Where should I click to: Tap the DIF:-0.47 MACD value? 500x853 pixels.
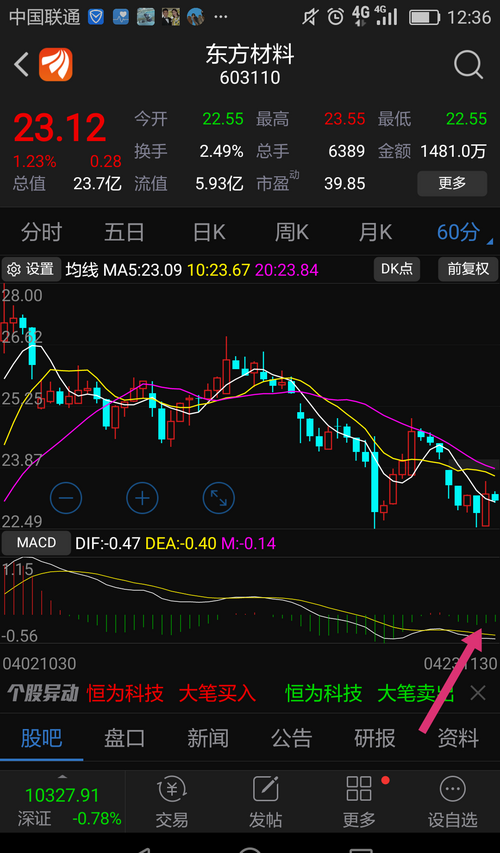pos(108,543)
